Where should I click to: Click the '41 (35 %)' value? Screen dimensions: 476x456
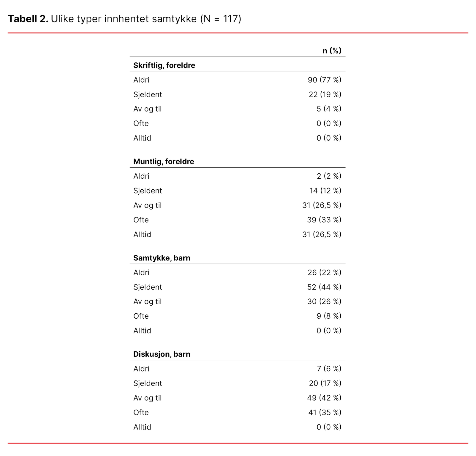[325, 413]
